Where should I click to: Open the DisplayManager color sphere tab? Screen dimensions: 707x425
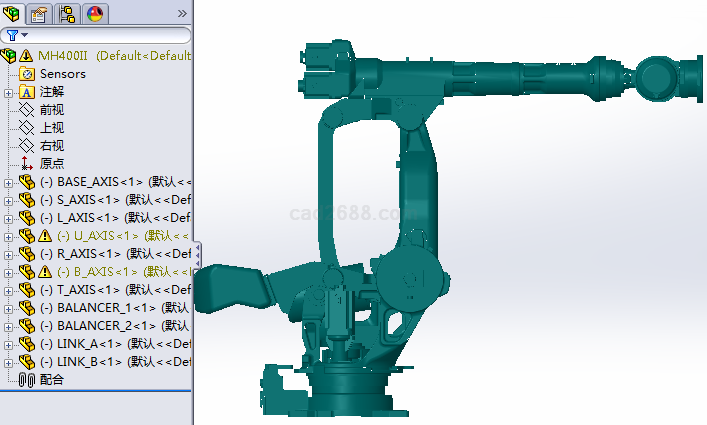tap(95, 13)
